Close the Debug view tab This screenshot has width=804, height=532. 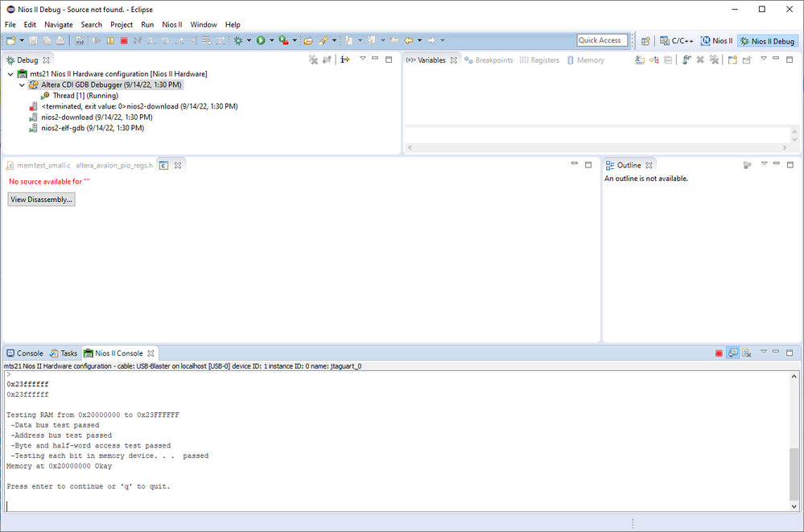[x=46, y=60]
